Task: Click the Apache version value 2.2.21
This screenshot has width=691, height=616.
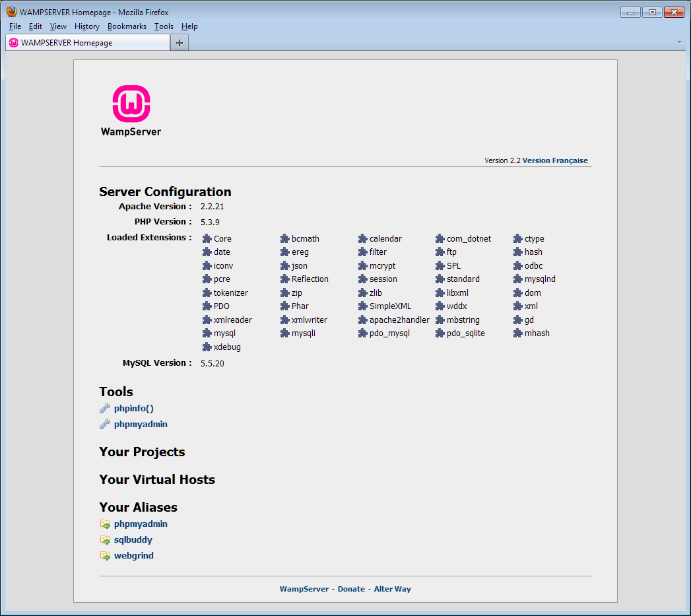Action: tap(213, 207)
